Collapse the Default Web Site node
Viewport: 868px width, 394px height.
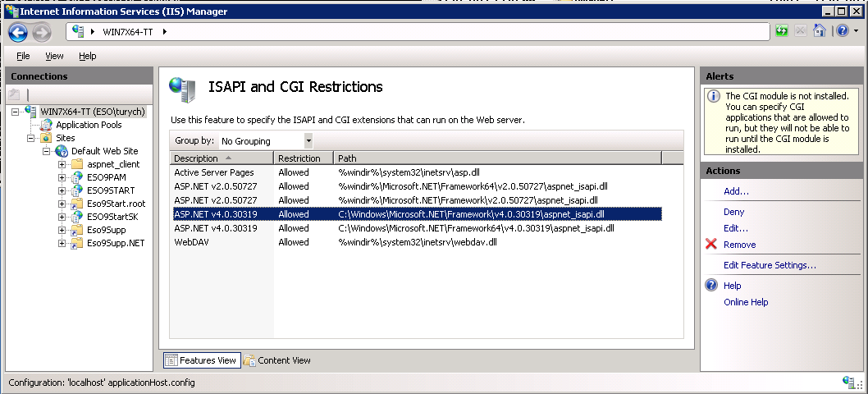tap(47, 151)
